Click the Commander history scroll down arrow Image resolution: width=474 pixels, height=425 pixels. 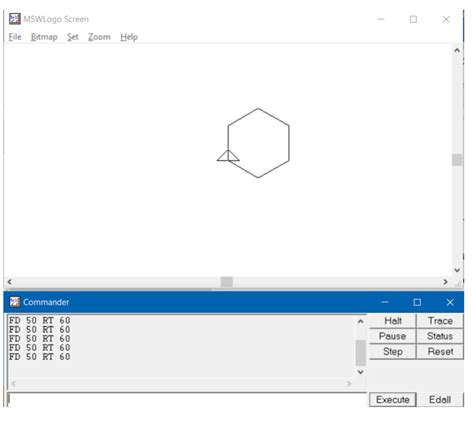360,372
